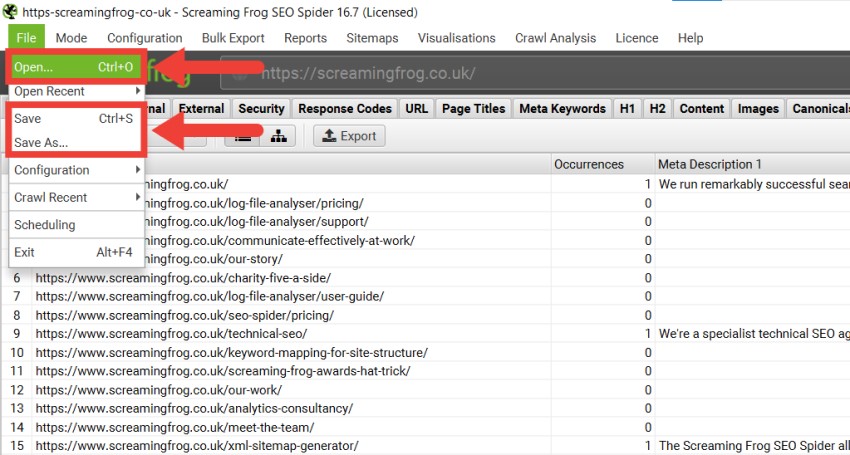Screen dimensions: 850x455
Task: Click the Screaming Frog app icon in title bar
Action: [x=10, y=11]
